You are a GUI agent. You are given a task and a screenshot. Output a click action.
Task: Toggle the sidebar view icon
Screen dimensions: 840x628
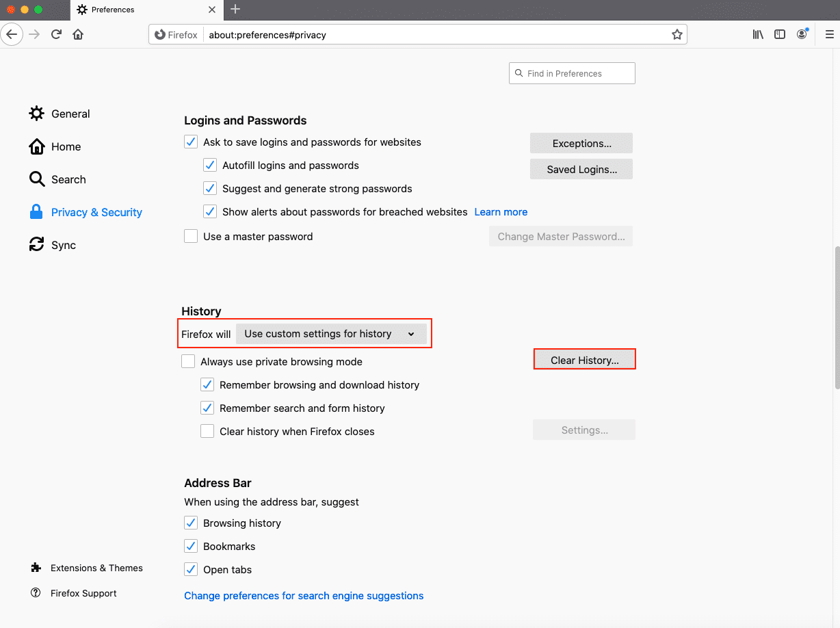[x=780, y=34]
